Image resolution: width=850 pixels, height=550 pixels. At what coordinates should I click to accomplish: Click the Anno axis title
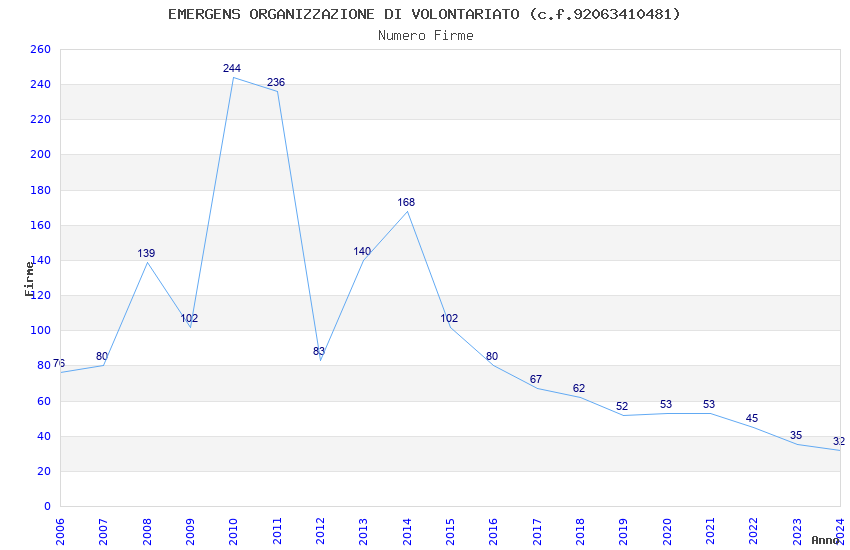coord(825,540)
